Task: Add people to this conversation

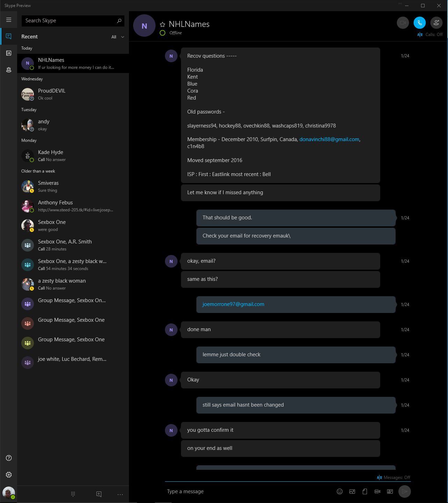Action: coord(436,23)
